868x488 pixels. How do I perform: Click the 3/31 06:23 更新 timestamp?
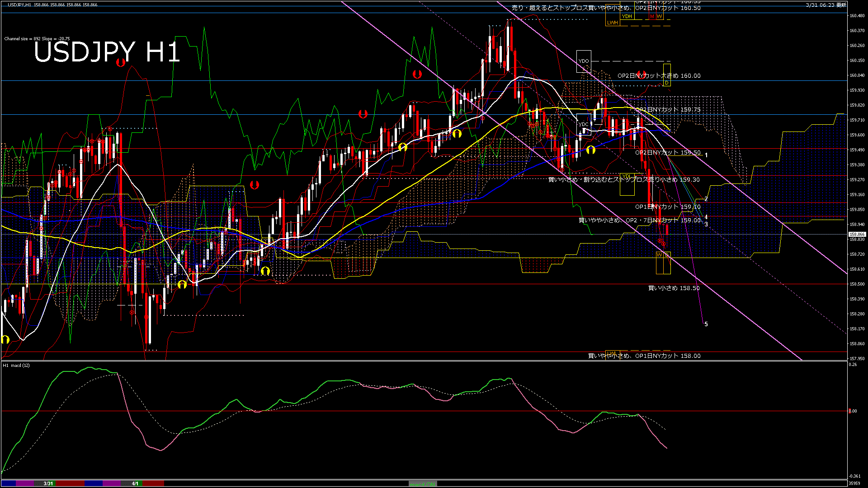pyautogui.click(x=826, y=5)
